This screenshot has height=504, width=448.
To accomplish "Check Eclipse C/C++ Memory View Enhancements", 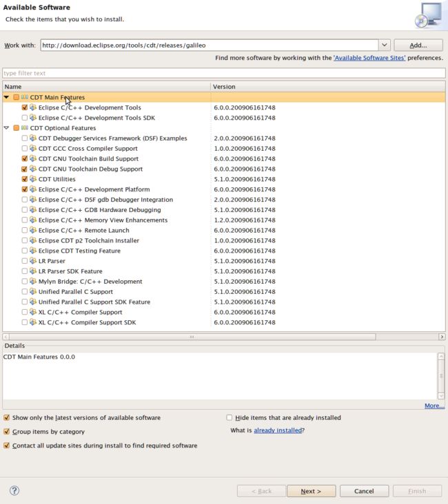I will [24, 220].
